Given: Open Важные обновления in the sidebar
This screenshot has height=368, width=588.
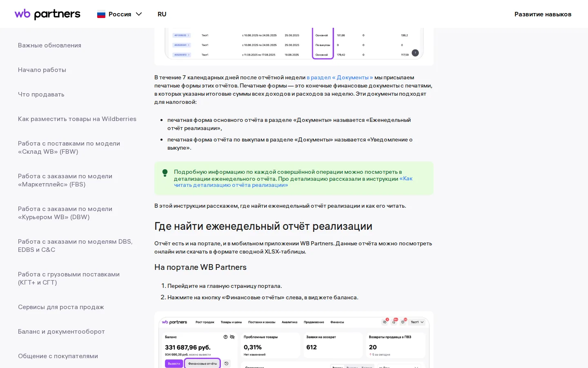Looking at the screenshot, I should click(x=49, y=45).
